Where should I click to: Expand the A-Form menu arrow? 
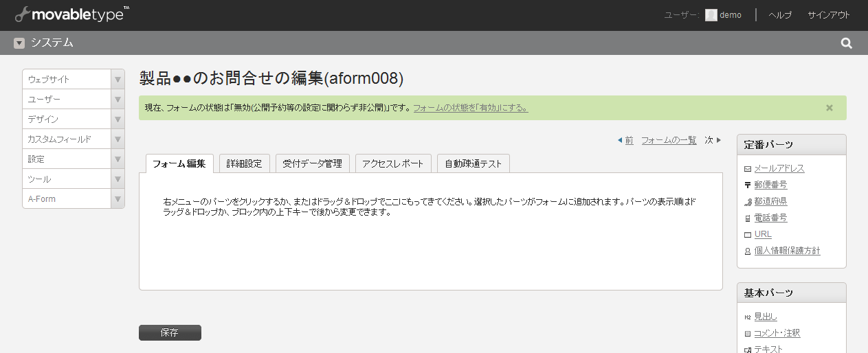(x=118, y=199)
